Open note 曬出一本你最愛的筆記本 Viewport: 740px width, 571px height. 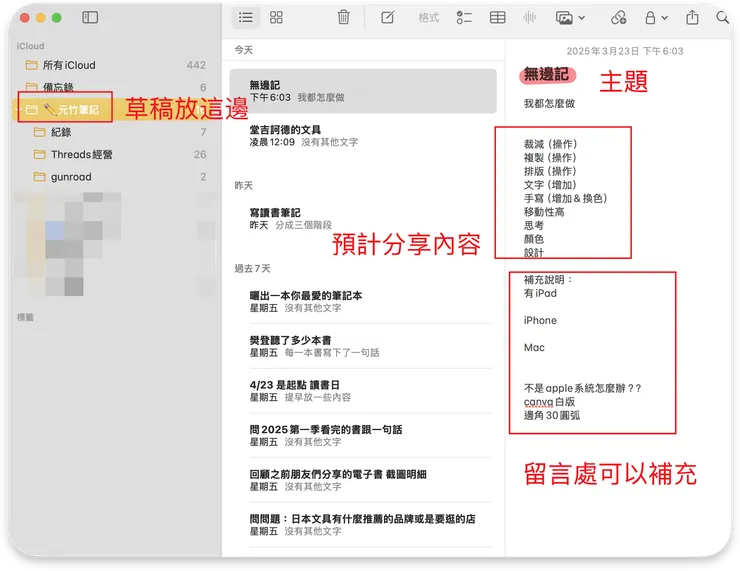coord(363,302)
